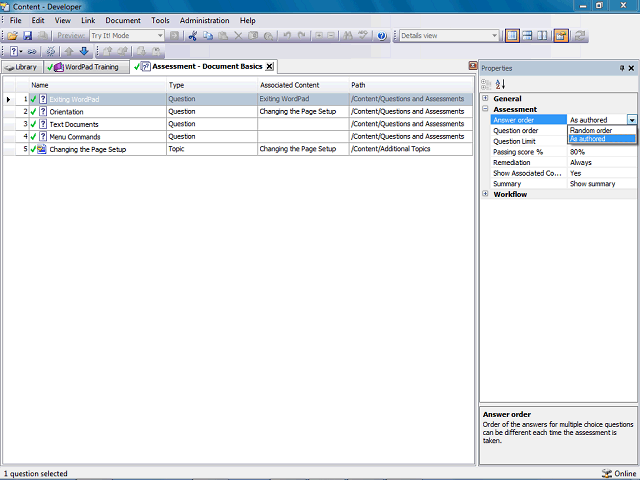Click the Find binoculars icon

click(x=348, y=36)
